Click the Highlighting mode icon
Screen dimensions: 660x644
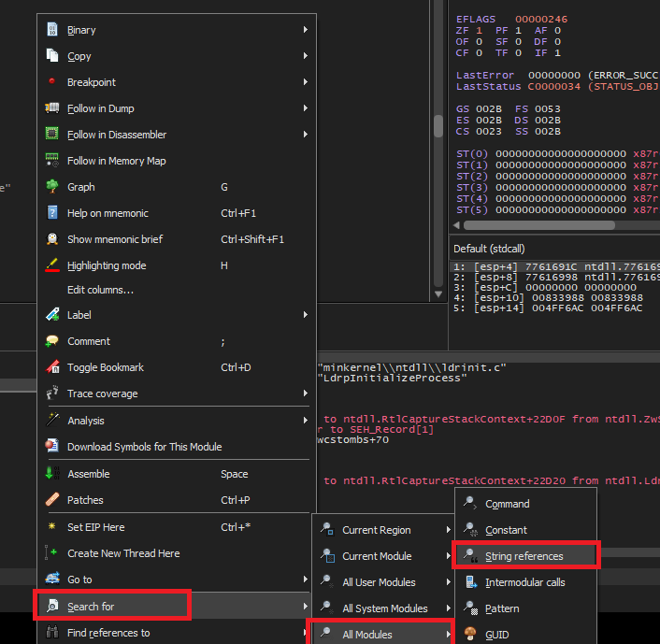52,265
